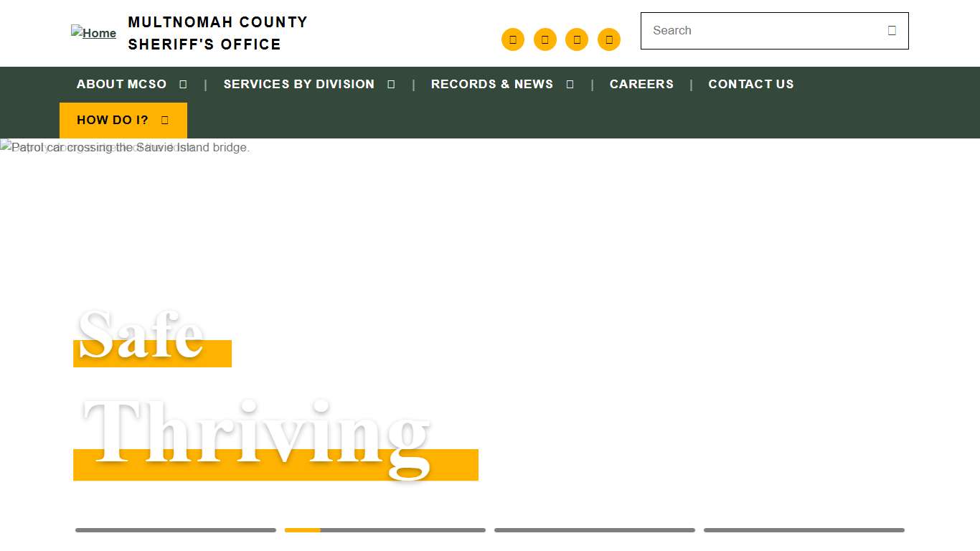Click the CAREERS link
Image resolution: width=980 pixels, height=551 pixels.
641,84
